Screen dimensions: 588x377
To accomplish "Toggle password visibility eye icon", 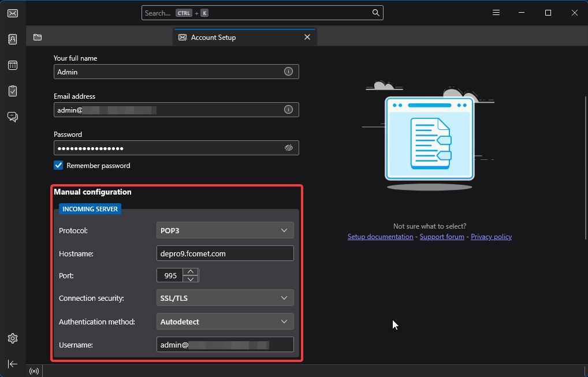I will click(x=288, y=148).
